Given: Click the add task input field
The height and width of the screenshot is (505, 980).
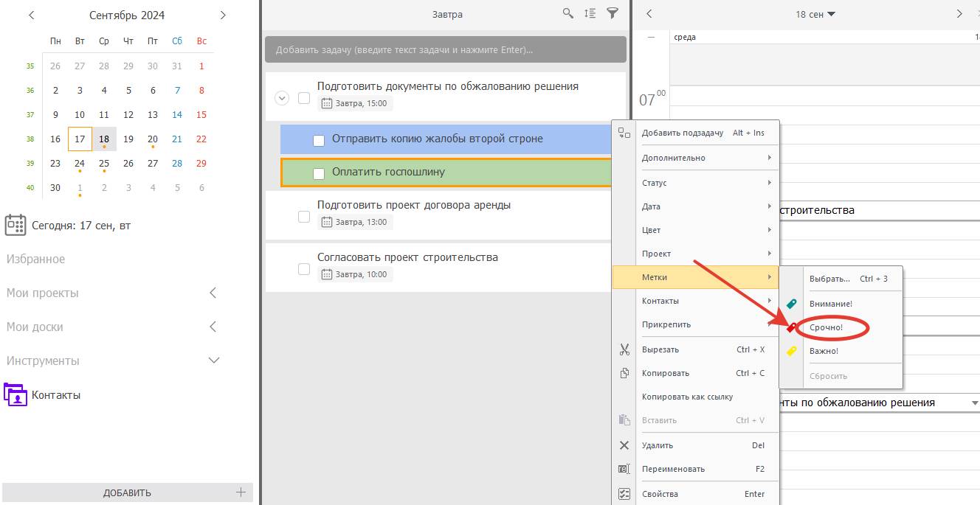Looking at the screenshot, I should [x=445, y=50].
